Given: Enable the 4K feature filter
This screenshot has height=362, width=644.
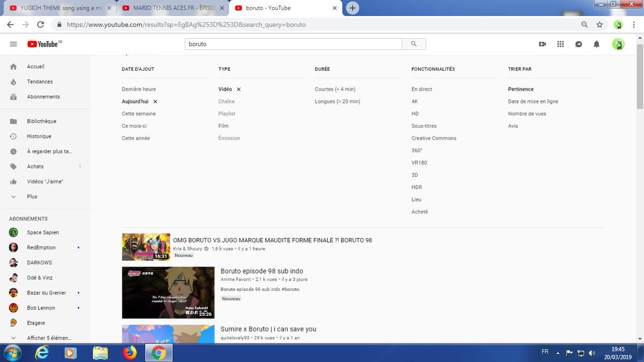Looking at the screenshot, I should pyautogui.click(x=414, y=101).
